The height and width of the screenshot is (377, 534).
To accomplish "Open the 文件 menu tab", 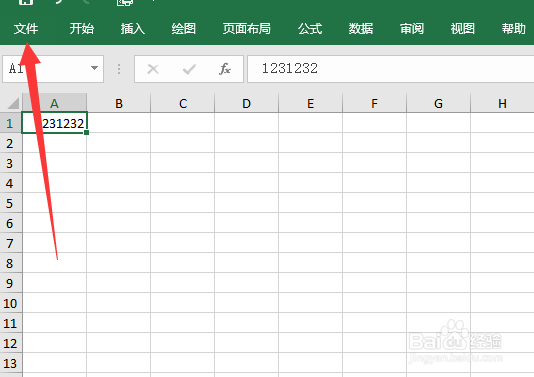I will tap(26, 29).
